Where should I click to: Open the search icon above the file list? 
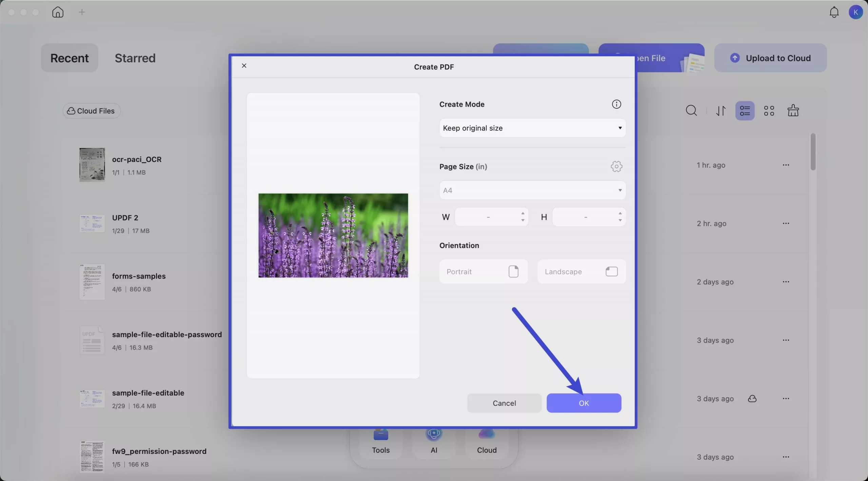pyautogui.click(x=691, y=110)
